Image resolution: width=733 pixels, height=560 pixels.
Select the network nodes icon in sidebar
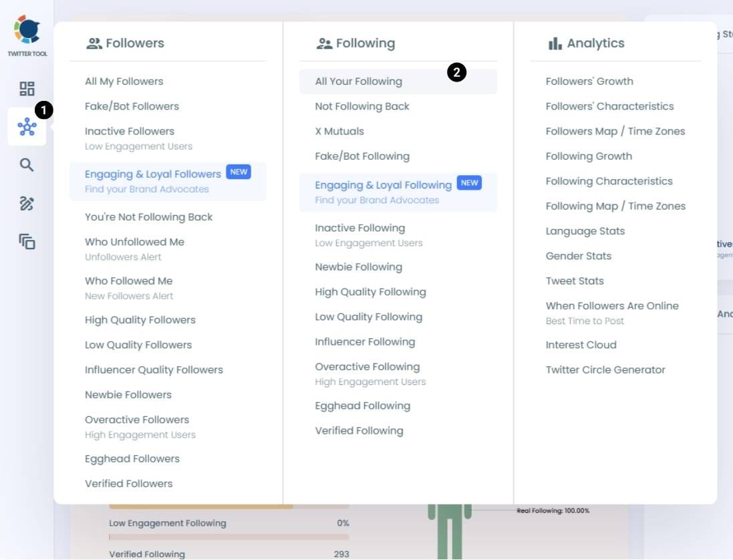pos(27,127)
